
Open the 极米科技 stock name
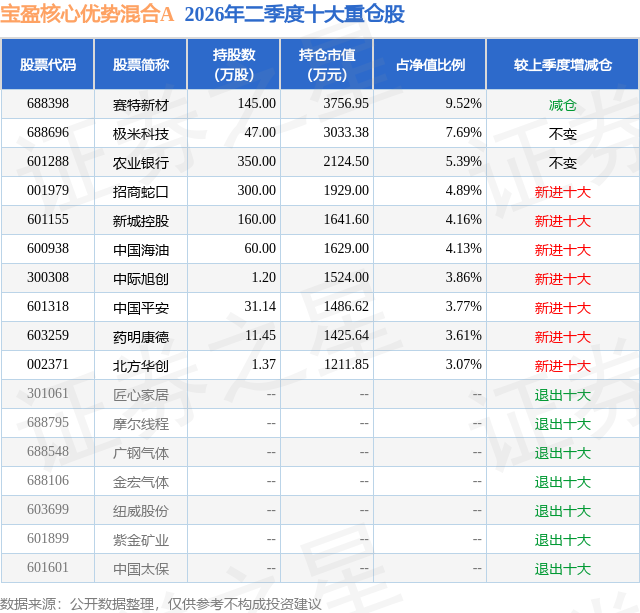pyautogui.click(x=141, y=133)
